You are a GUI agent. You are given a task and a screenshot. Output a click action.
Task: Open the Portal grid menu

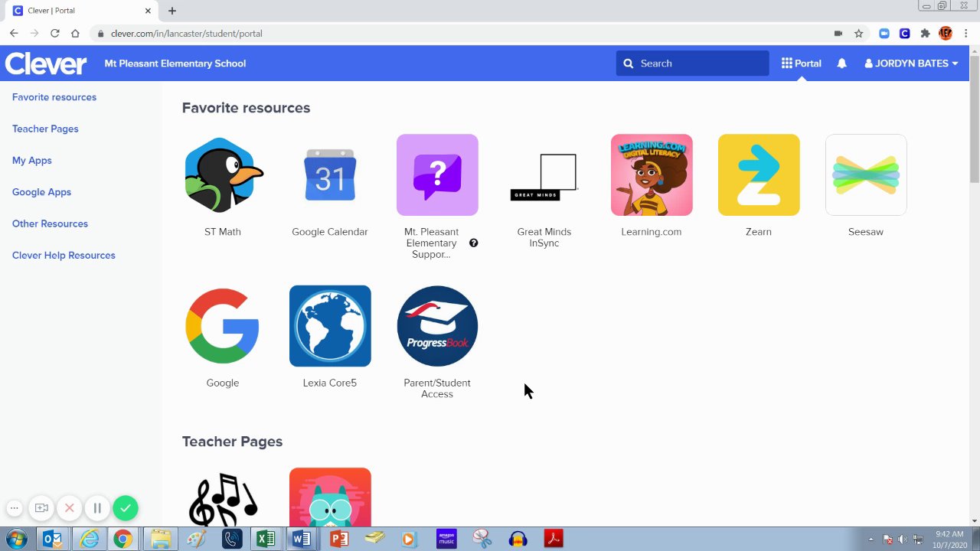801,64
